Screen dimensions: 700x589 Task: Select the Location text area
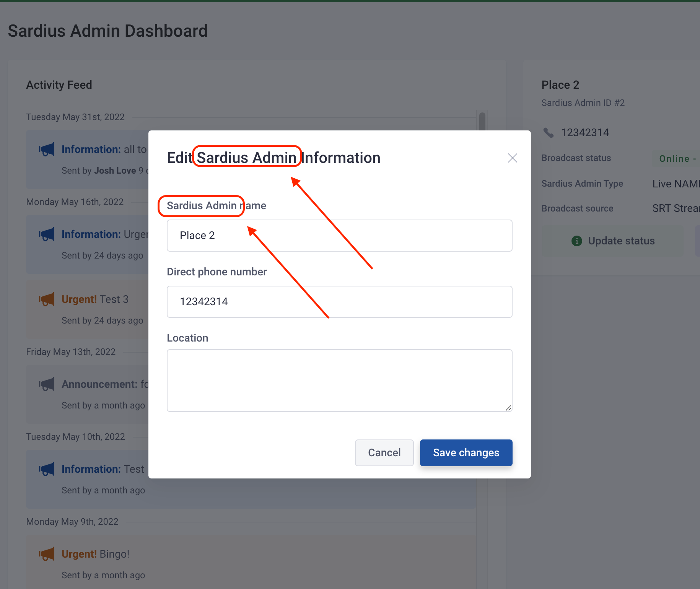click(x=339, y=381)
